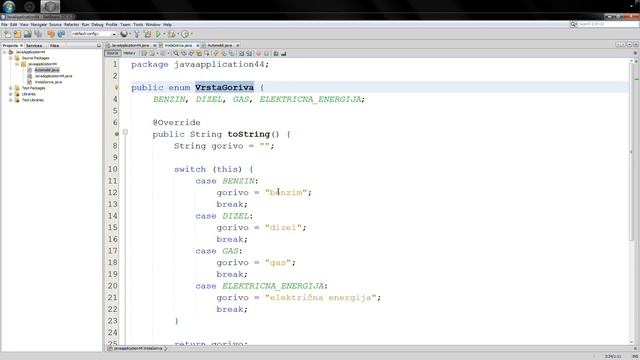Viewport: 640px width, 360px height.
Task: Click the Quick Search magnifier icon
Action: [x=573, y=24]
